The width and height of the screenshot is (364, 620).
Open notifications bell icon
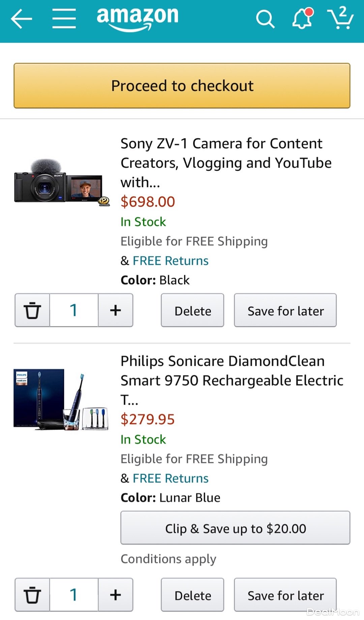(x=302, y=19)
